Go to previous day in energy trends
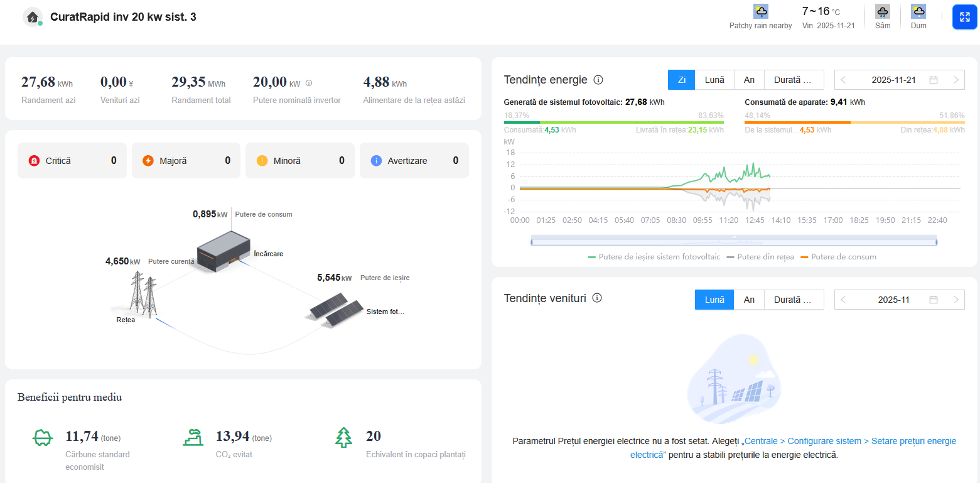980x483 pixels. (843, 80)
